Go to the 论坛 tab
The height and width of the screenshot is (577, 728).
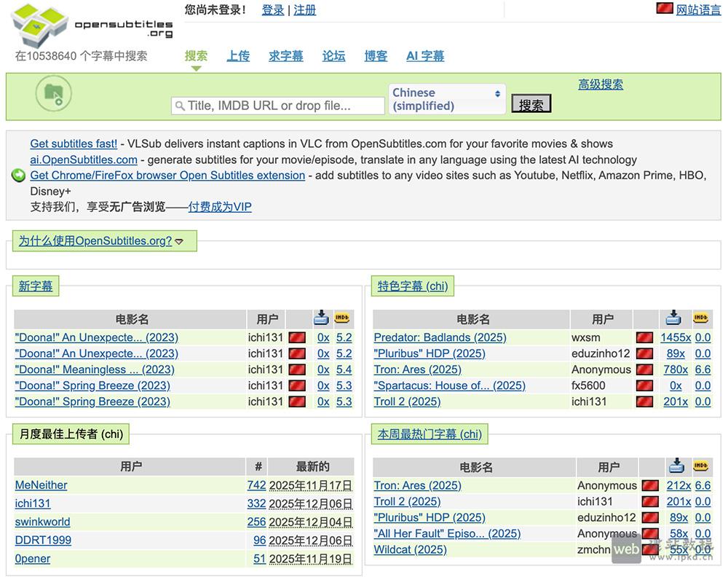[333, 56]
